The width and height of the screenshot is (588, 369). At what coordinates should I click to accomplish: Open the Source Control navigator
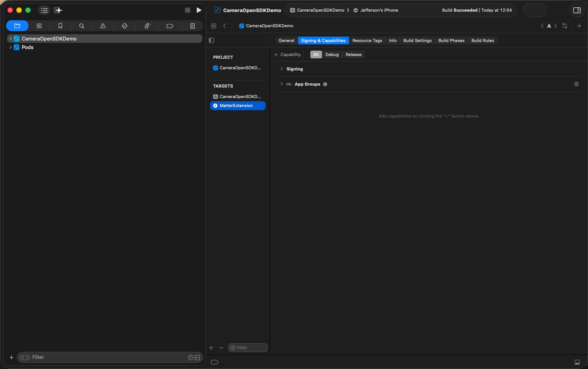[x=39, y=26]
